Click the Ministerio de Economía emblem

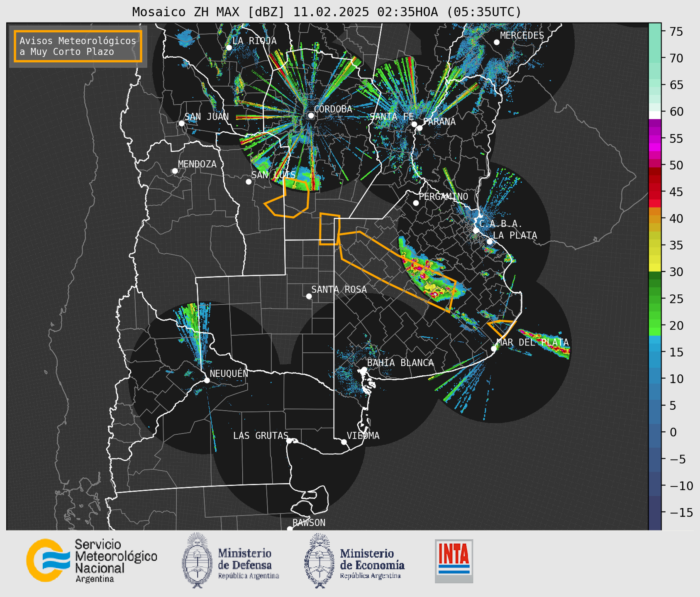[319, 561]
